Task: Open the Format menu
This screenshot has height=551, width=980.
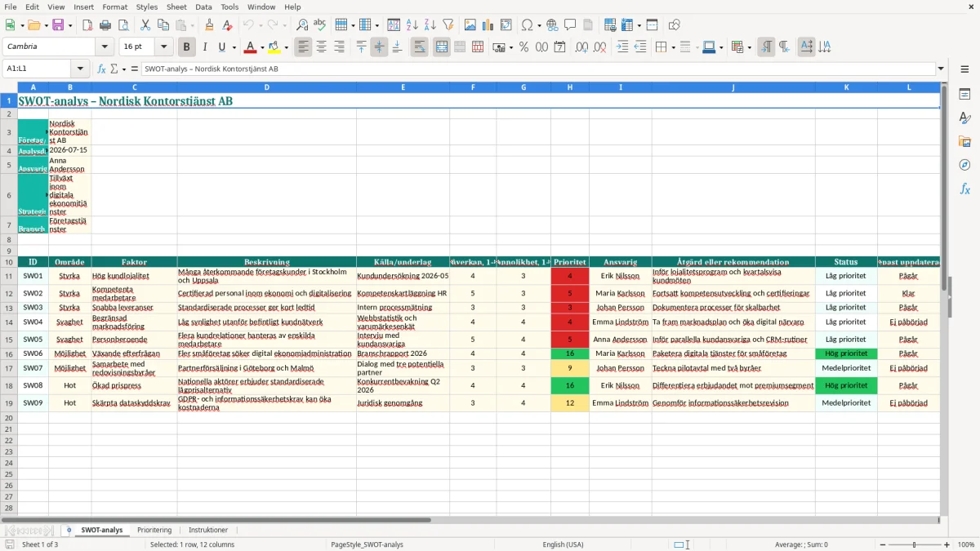Action: pos(114,7)
